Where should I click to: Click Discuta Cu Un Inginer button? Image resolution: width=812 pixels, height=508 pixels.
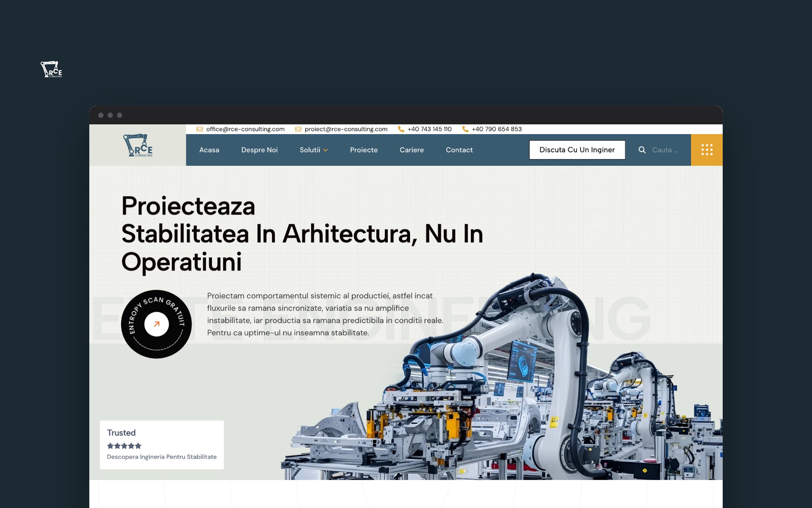577,150
